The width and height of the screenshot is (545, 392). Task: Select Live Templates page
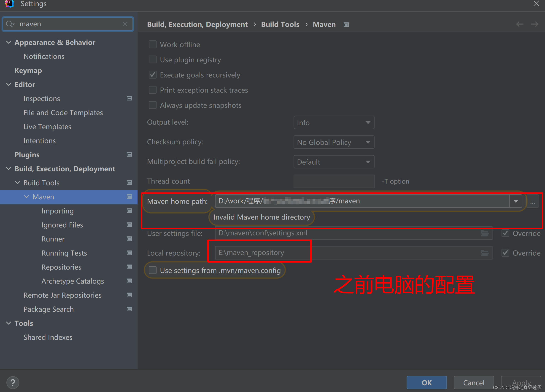47,127
